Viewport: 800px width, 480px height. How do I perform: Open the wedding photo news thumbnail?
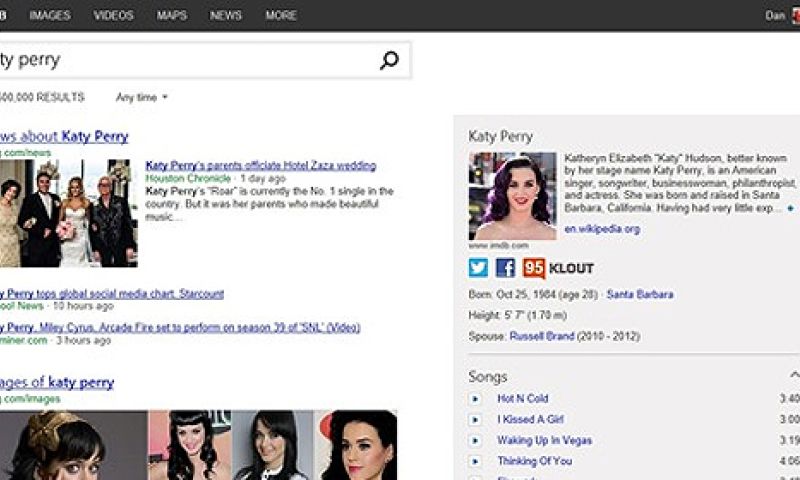coord(68,213)
